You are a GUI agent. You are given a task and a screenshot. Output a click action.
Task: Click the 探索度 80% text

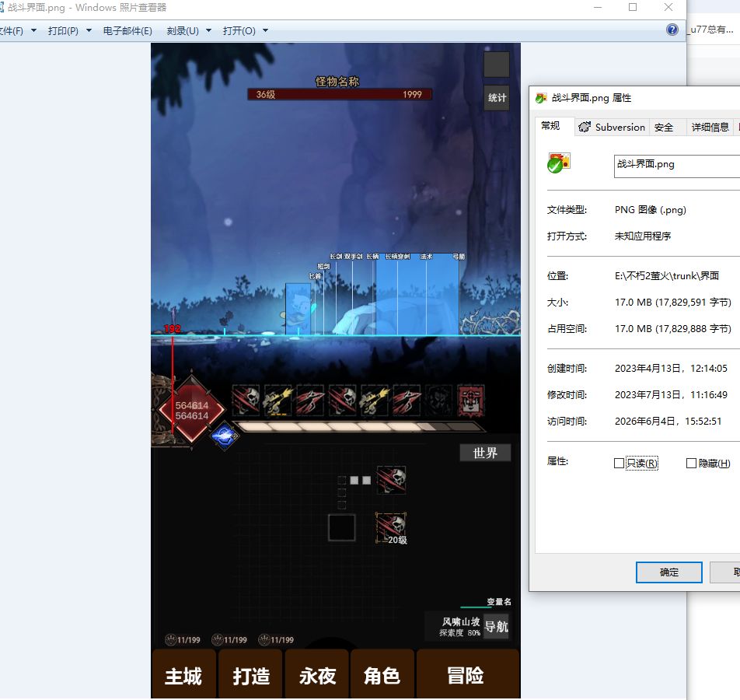(459, 633)
